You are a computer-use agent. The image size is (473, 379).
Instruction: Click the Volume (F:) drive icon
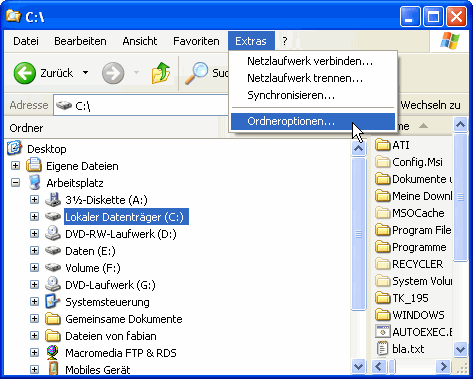(53, 267)
